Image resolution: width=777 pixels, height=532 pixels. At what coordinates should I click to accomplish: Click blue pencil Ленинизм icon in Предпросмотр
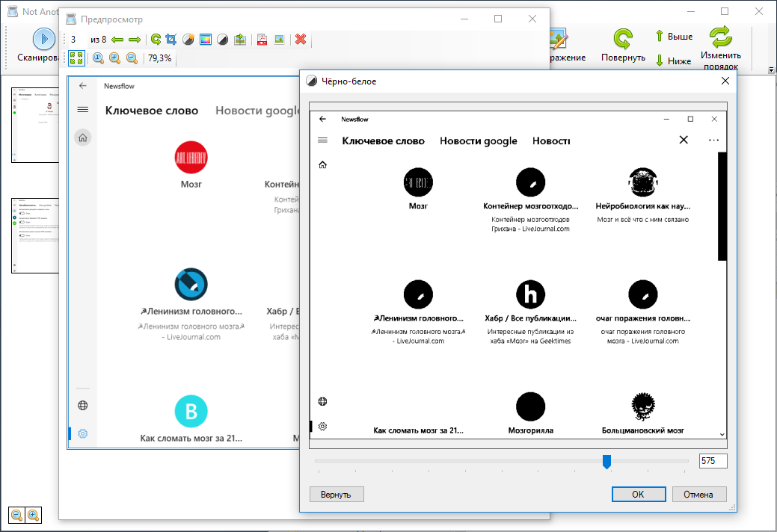[x=191, y=285]
